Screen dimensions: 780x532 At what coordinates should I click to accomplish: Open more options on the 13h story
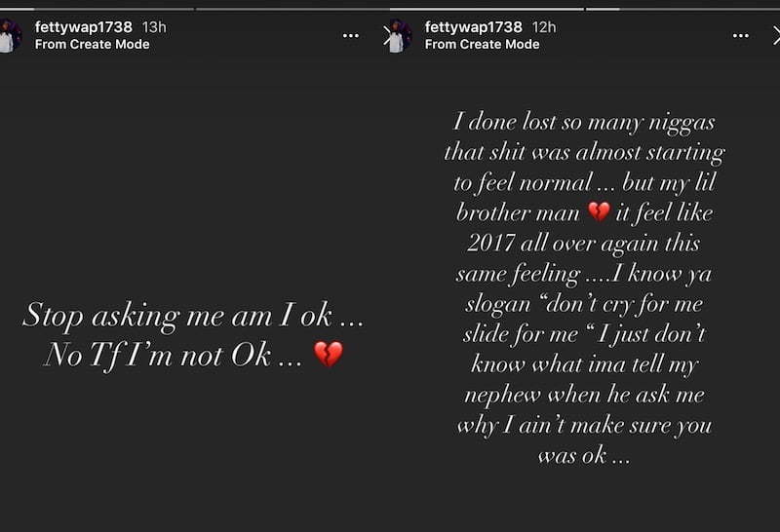coord(351,35)
